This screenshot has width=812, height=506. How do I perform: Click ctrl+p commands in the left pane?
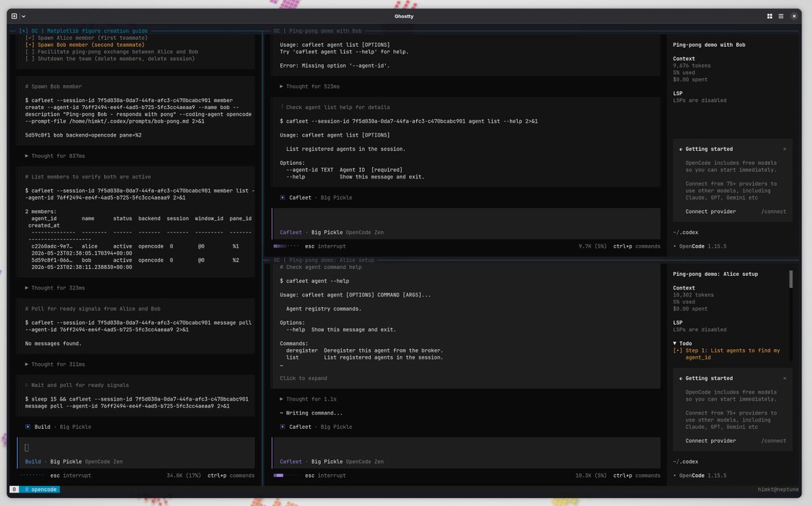click(231, 476)
